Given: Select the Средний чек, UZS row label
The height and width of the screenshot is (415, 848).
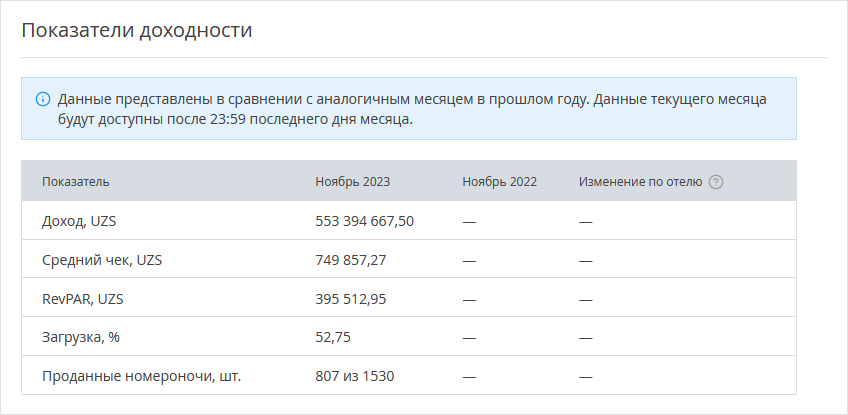Looking at the screenshot, I should (102, 260).
